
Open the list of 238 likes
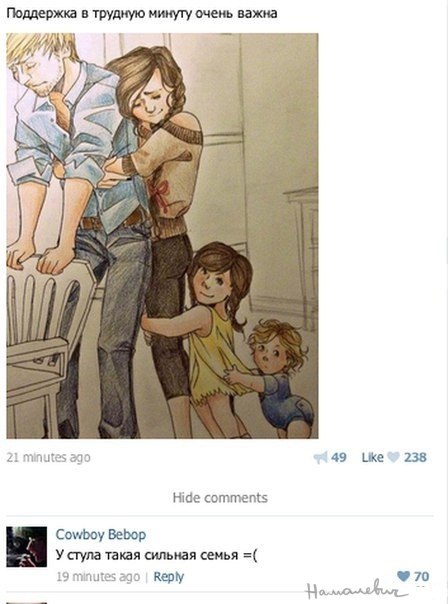tap(415, 457)
